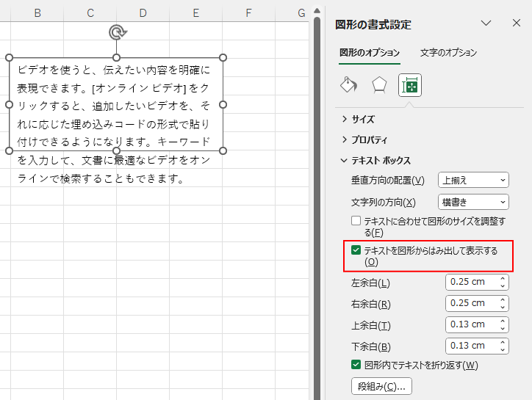
Task: Collapse the テキスト ボックス section
Action: point(376,160)
